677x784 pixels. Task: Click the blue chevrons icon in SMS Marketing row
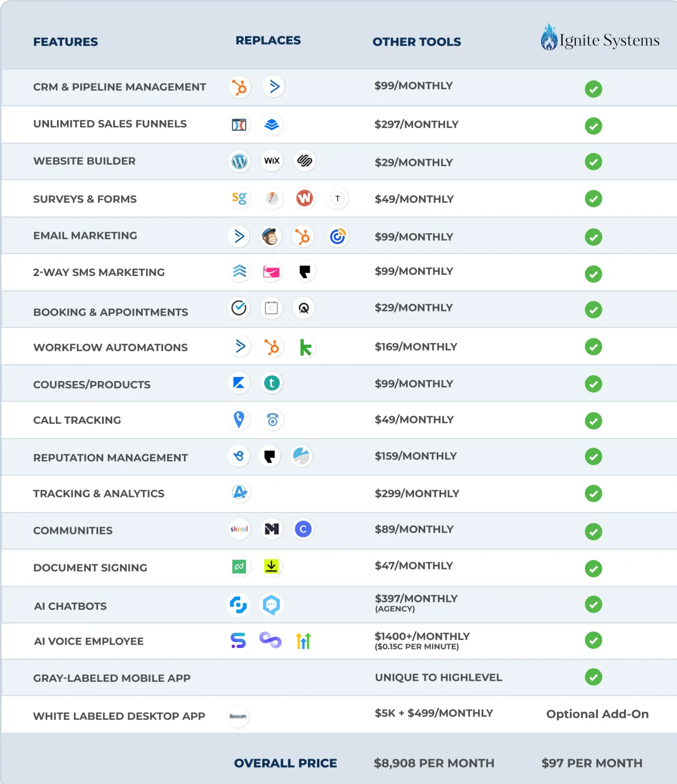(x=240, y=271)
